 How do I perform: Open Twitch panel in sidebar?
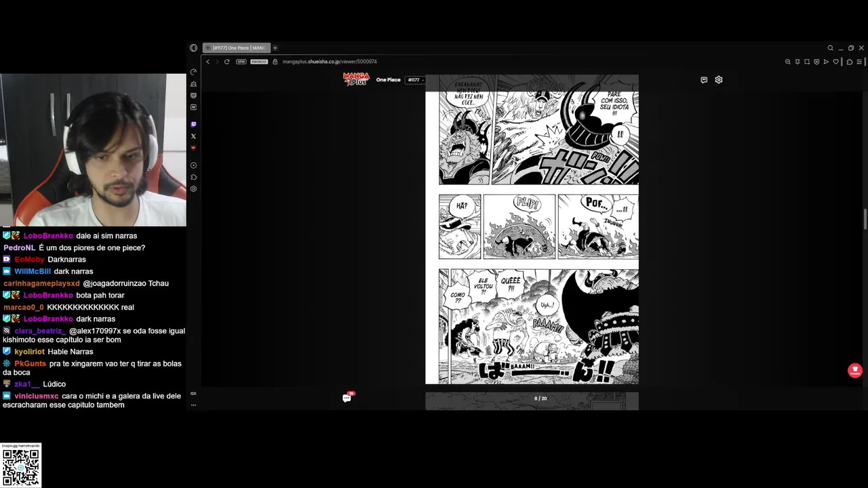193,125
